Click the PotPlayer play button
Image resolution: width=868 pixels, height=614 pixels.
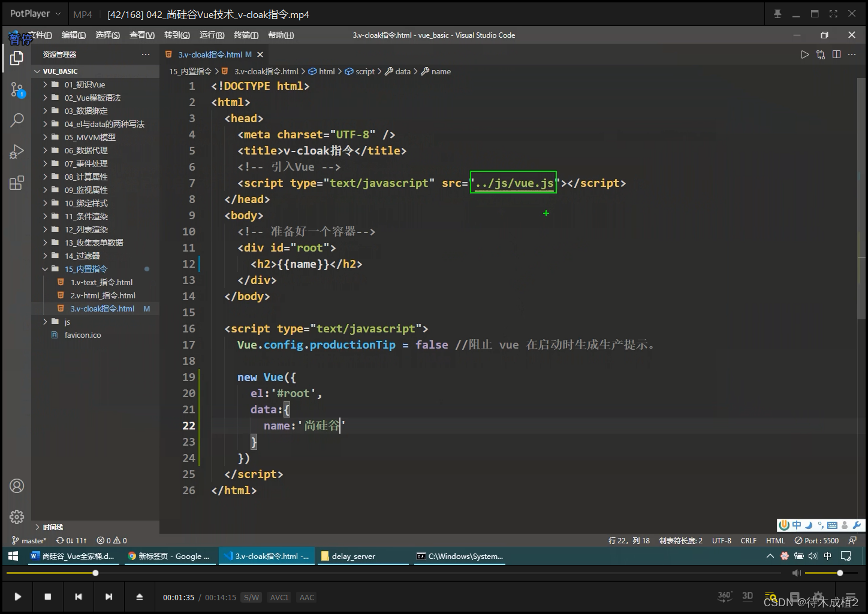pyautogui.click(x=17, y=597)
